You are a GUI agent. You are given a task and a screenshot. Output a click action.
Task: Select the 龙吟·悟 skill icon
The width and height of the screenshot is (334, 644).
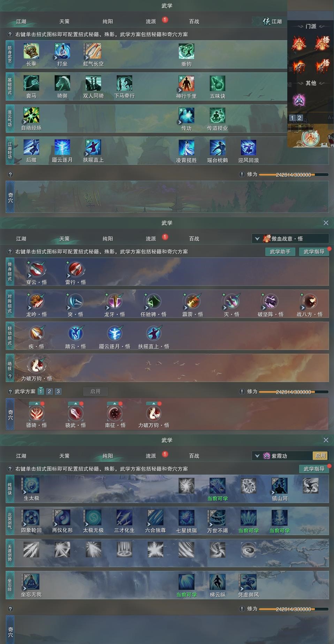point(37,301)
